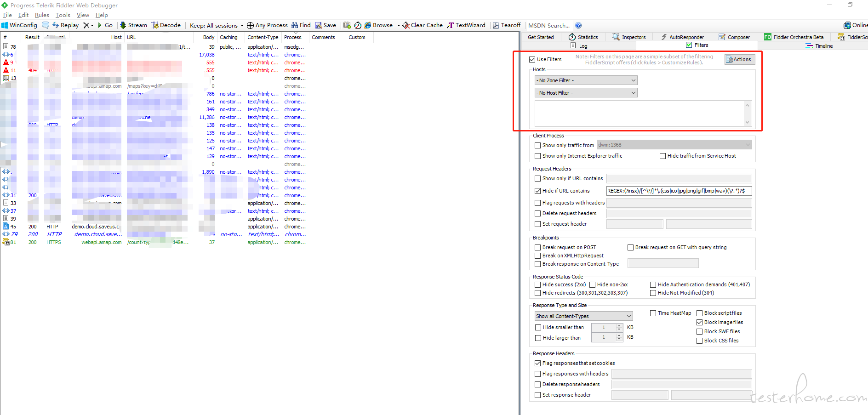Click the Find binoculars icon
The height and width of the screenshot is (415, 868).
(x=294, y=25)
